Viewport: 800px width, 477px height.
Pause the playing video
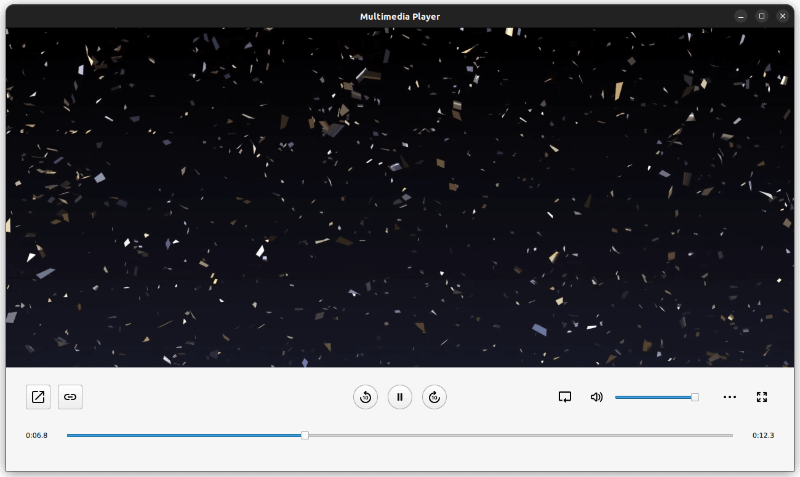coord(399,397)
